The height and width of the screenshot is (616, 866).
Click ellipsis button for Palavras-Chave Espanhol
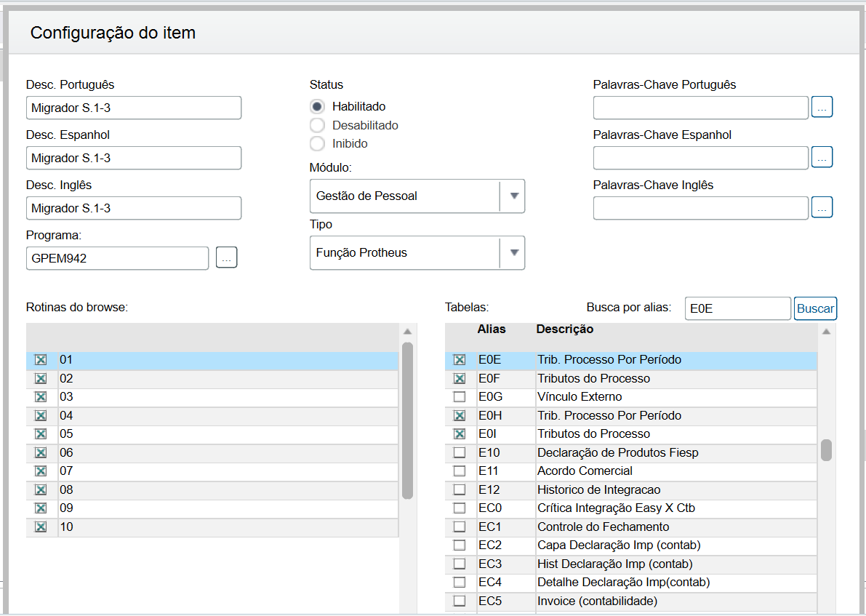822,158
